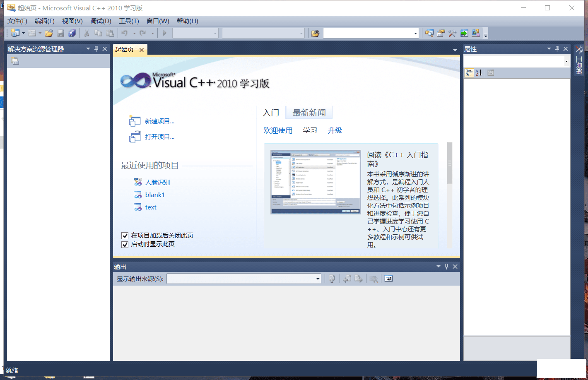Screen dimensions: 588x380
Task: Open the 视图(V) menu
Action: pos(72,21)
